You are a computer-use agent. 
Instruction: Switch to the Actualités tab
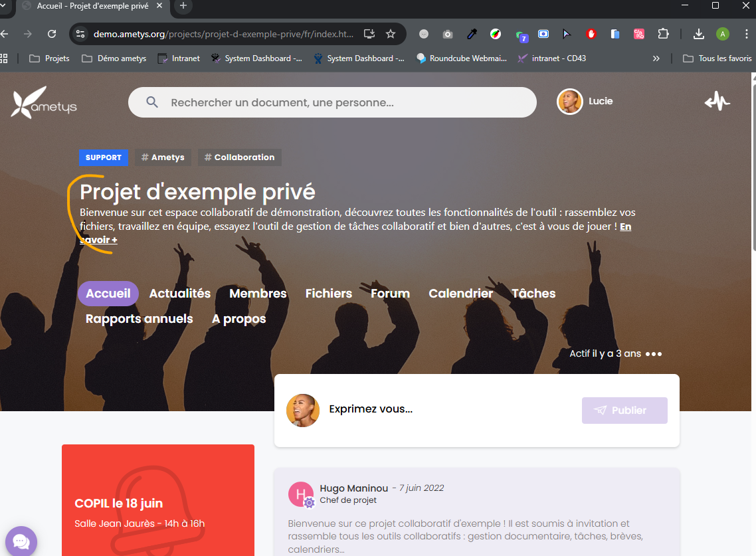pos(179,294)
